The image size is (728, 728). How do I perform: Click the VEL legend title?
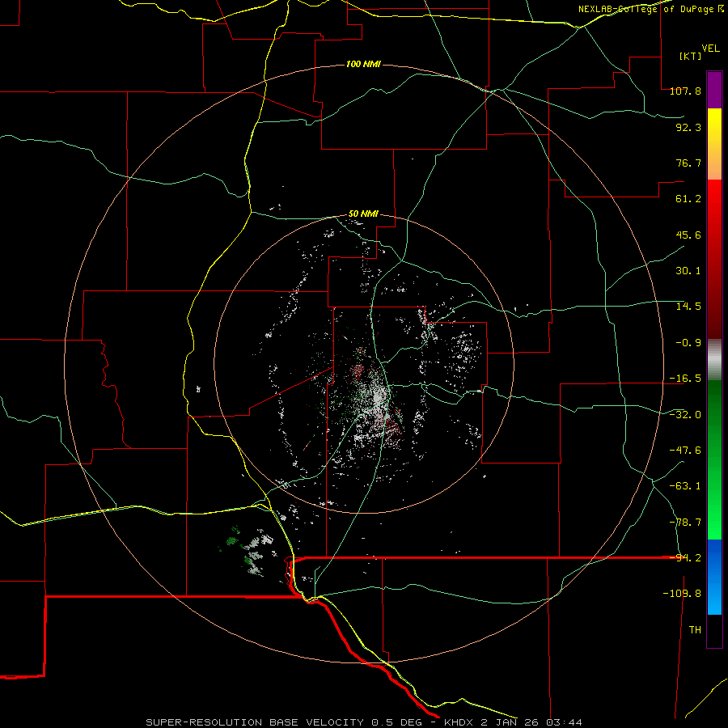coord(710,49)
